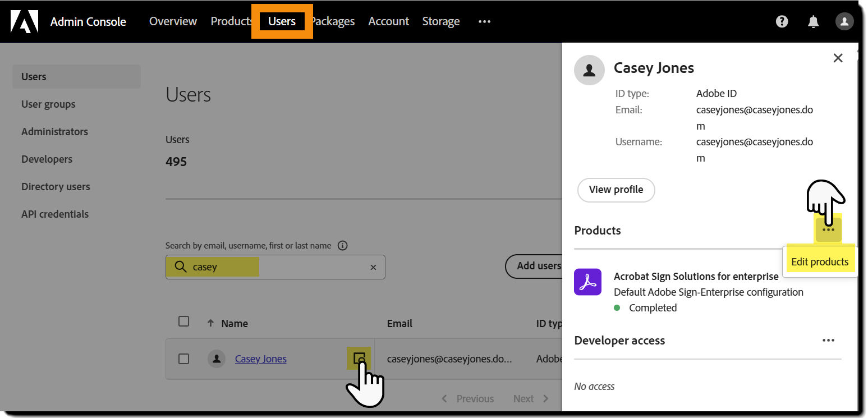Image resolution: width=868 pixels, height=418 pixels.
Task: Click the View profile button
Action: (616, 190)
